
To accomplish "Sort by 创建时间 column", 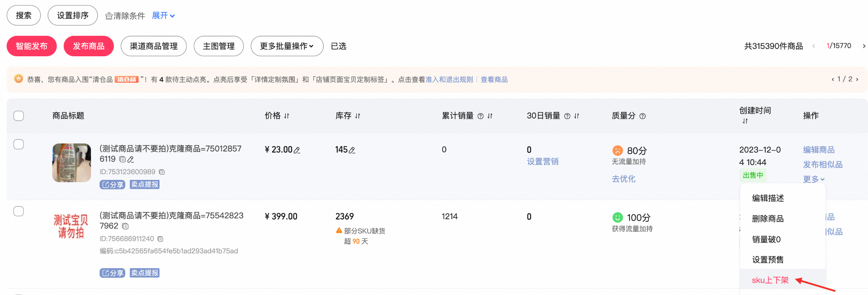I will pyautogui.click(x=745, y=121).
